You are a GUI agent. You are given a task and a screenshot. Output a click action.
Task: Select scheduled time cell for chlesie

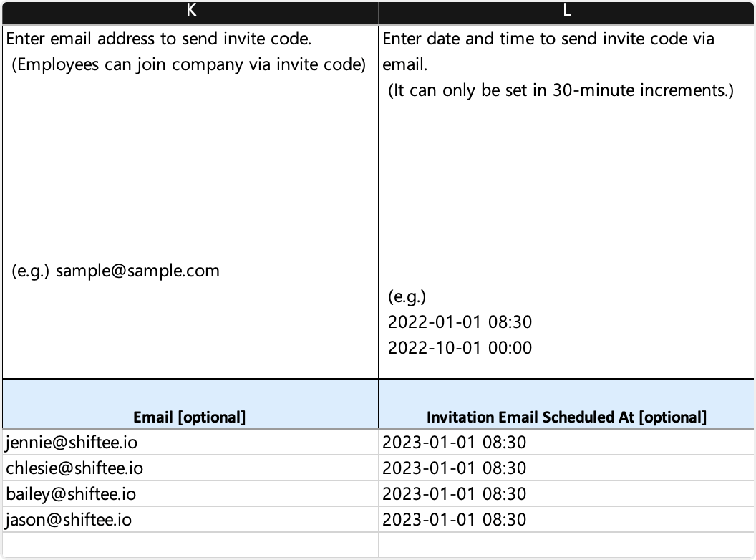pyautogui.click(x=566, y=468)
